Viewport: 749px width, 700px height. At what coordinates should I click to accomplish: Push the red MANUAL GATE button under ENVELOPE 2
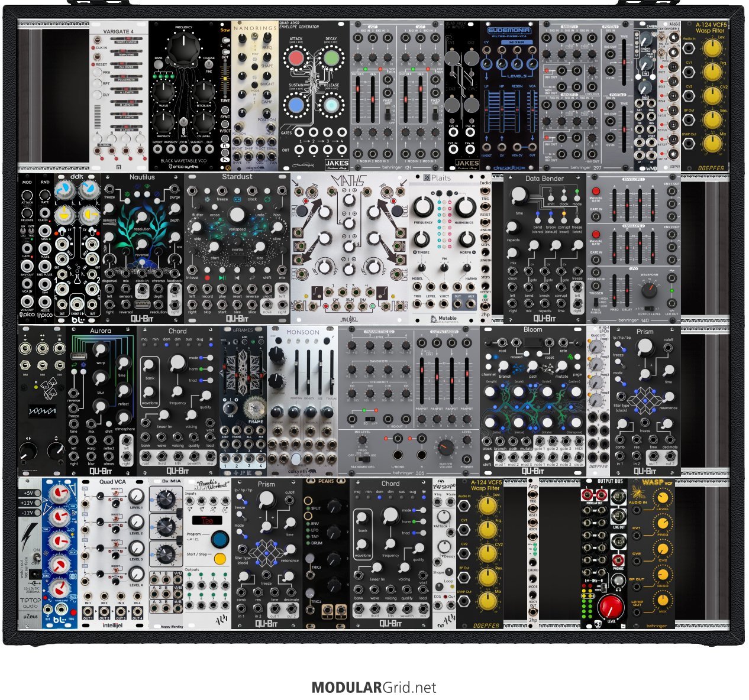coord(596,235)
